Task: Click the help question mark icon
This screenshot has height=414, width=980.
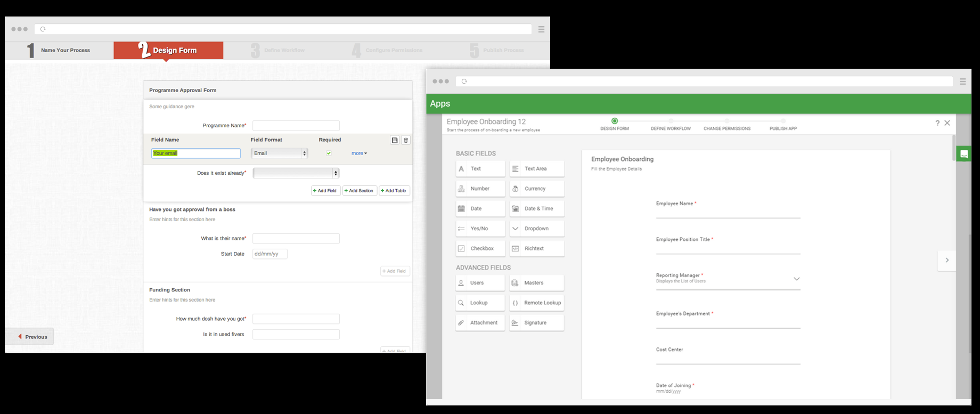Action: click(937, 123)
